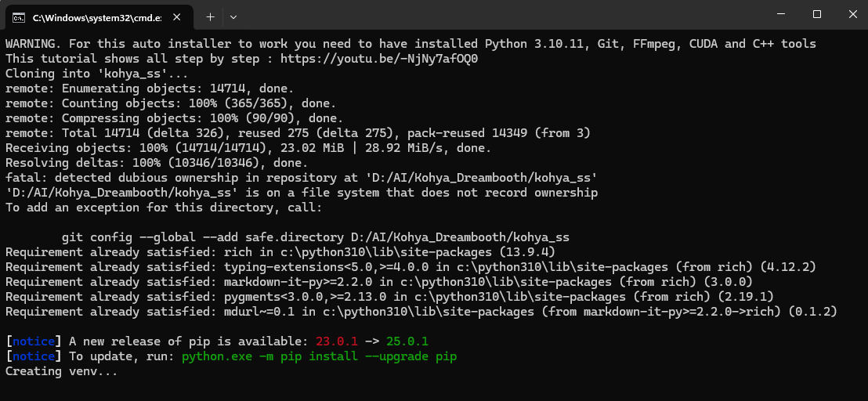868x401 pixels.
Task: Open the youtu.be tutorial link
Action: pyautogui.click(x=379, y=59)
